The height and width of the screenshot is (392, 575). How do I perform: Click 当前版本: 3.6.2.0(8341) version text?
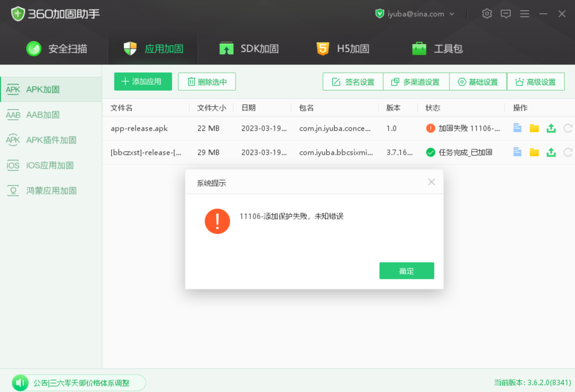(x=532, y=383)
